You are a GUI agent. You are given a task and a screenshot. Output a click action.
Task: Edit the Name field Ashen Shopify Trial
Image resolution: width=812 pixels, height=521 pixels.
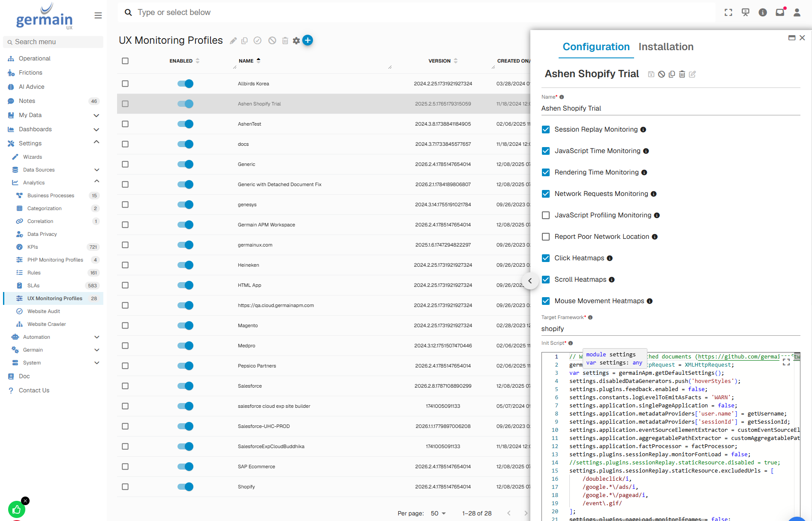[x=671, y=108]
